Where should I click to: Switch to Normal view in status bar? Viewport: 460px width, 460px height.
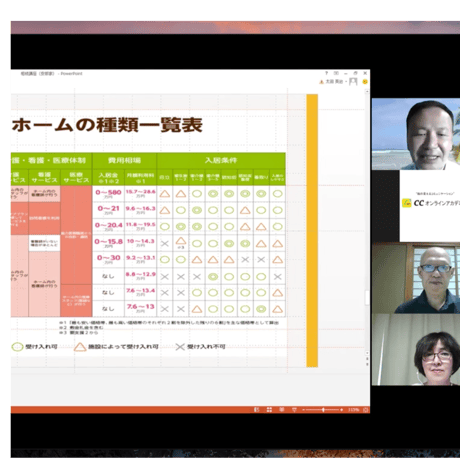[256, 409]
